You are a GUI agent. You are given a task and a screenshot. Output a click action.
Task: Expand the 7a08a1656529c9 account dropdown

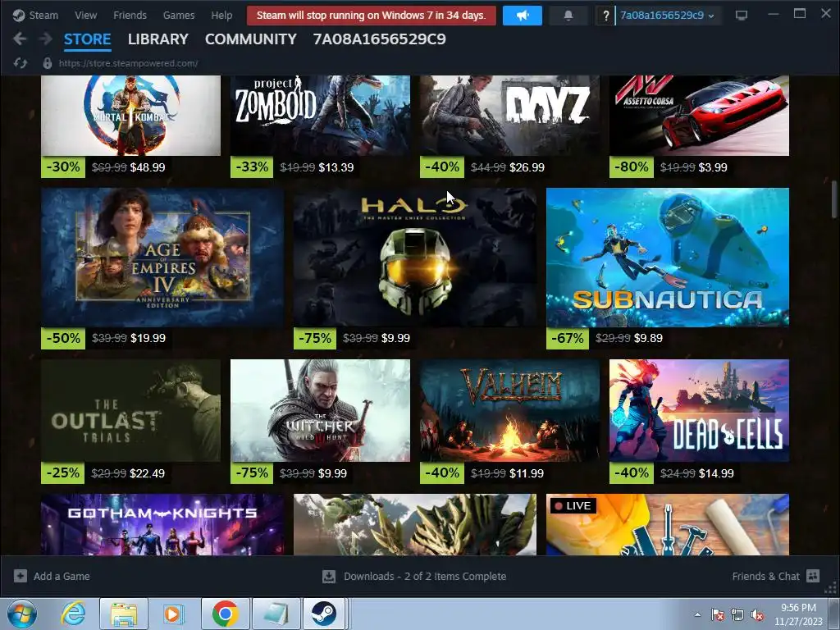667,16
